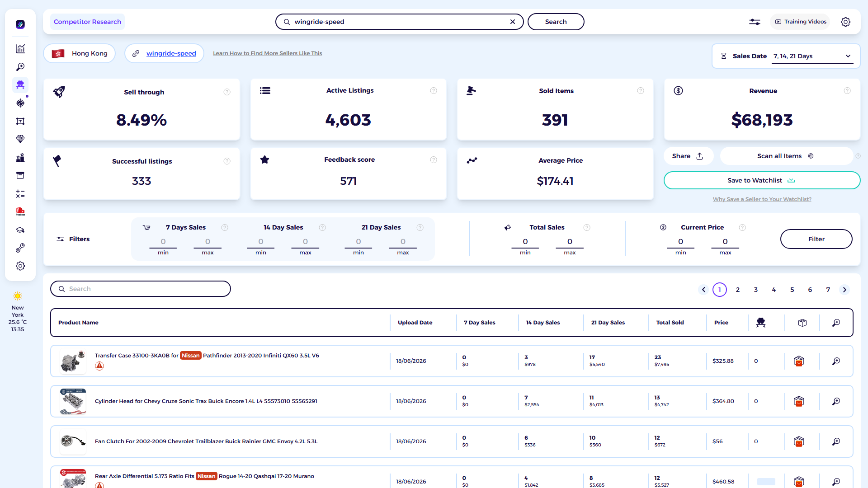The image size is (868, 488).
Task: Open Fan Clutch product title
Action: 206,441
